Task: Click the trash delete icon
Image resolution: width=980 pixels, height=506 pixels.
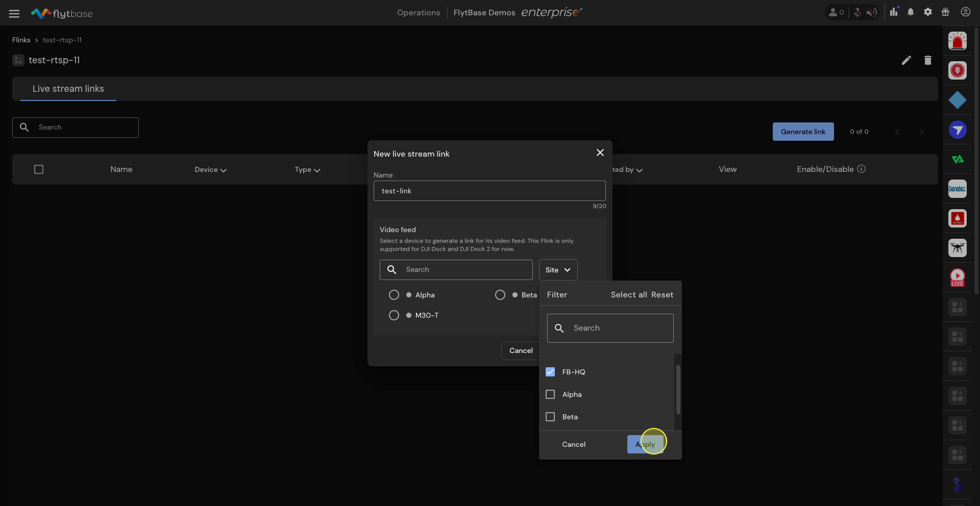Action: 927,61
